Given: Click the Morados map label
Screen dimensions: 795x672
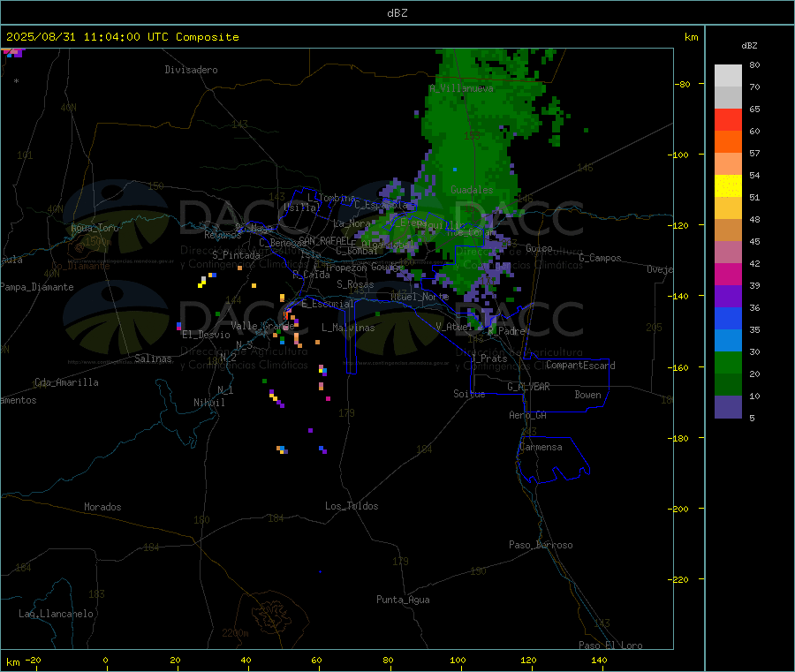Looking at the screenshot, I should [102, 507].
